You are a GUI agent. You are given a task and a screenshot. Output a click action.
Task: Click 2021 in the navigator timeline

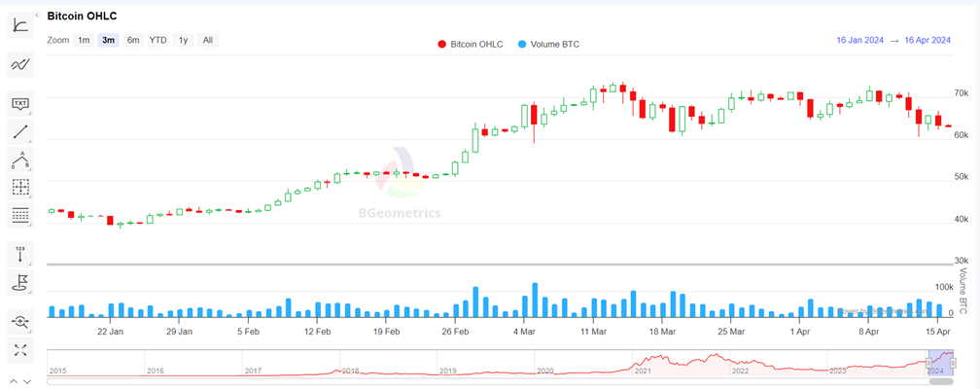tap(644, 371)
